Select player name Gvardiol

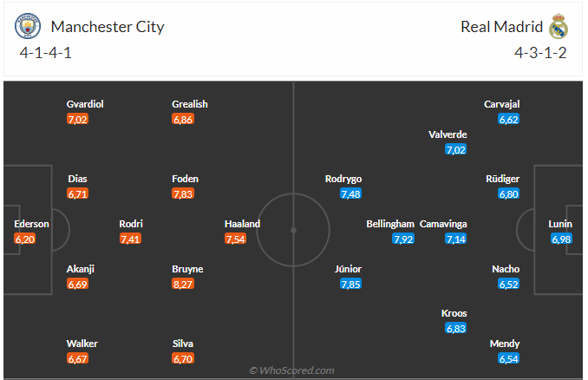pos(85,104)
